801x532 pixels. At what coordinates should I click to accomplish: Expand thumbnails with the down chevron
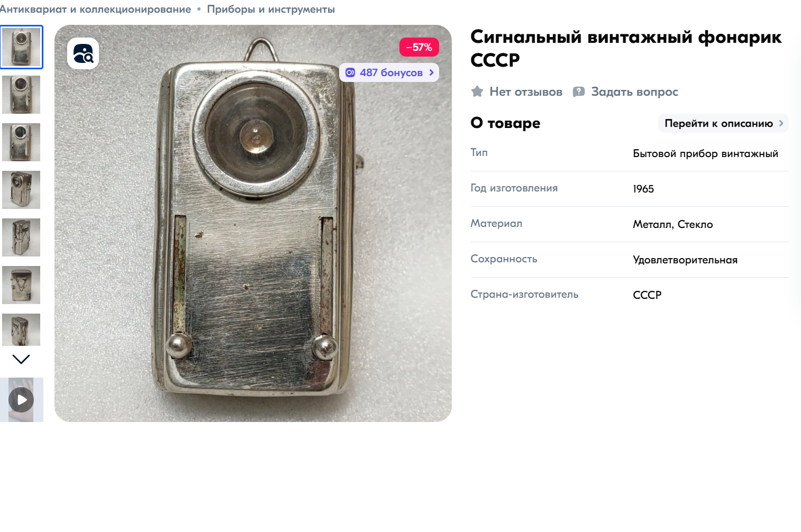coord(21,359)
